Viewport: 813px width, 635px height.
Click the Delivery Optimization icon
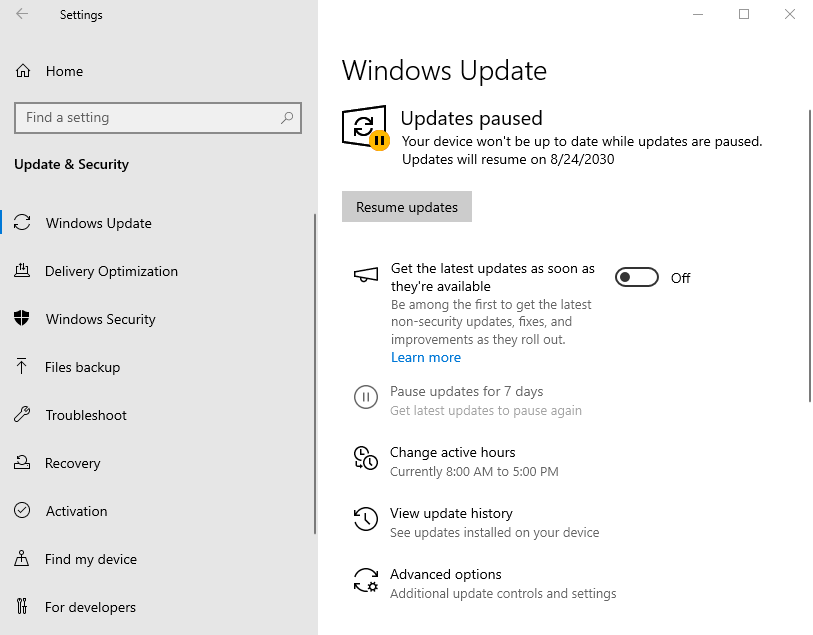click(22, 271)
